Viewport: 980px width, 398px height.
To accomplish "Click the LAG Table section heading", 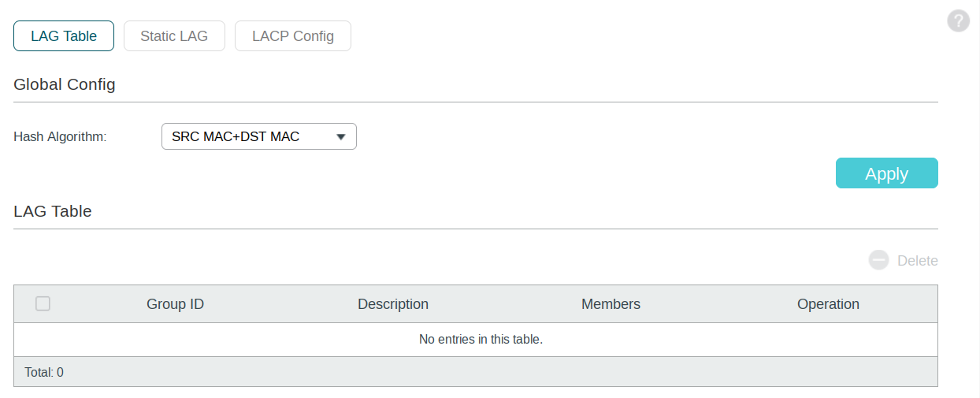I will (53, 211).
